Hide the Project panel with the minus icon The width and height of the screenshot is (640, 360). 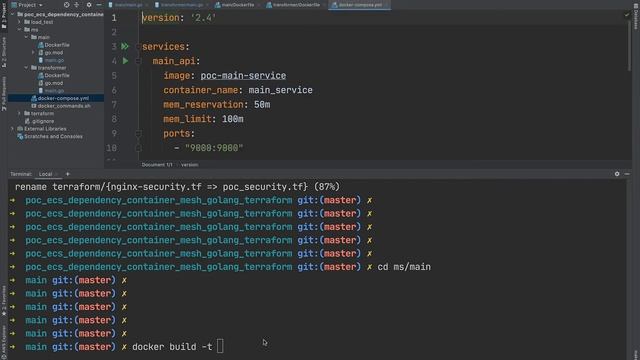(x=99, y=5)
